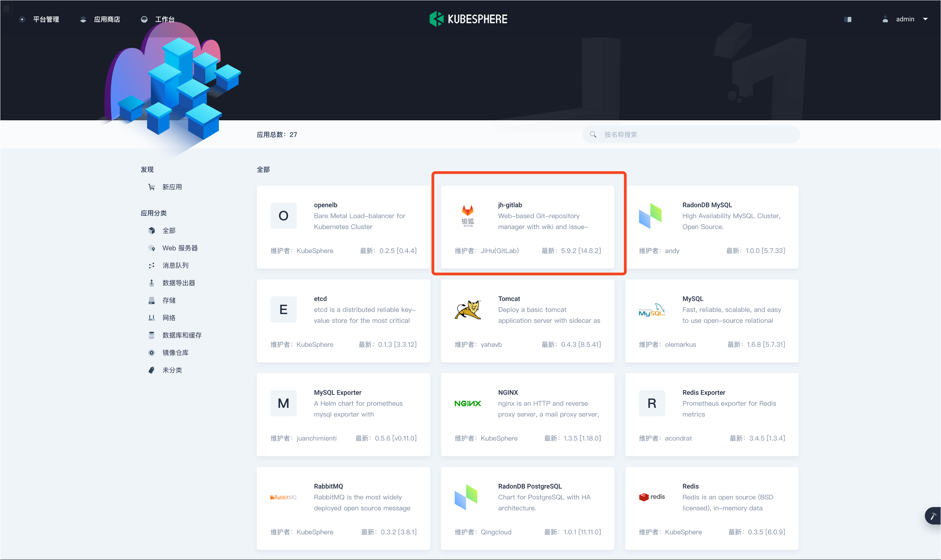Filter by Web 服务器 category
Screen dimensions: 941x560
(180, 248)
